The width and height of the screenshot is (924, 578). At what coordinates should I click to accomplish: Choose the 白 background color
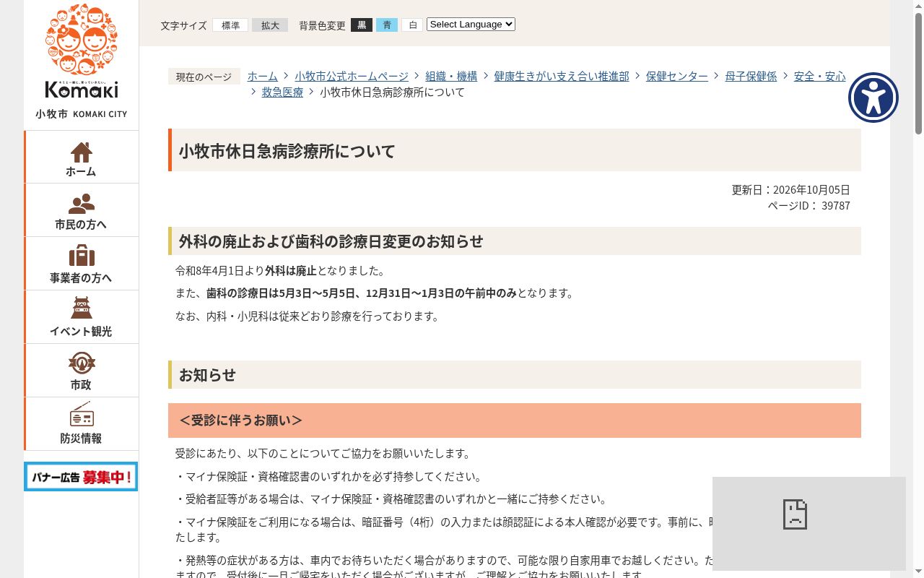click(412, 25)
